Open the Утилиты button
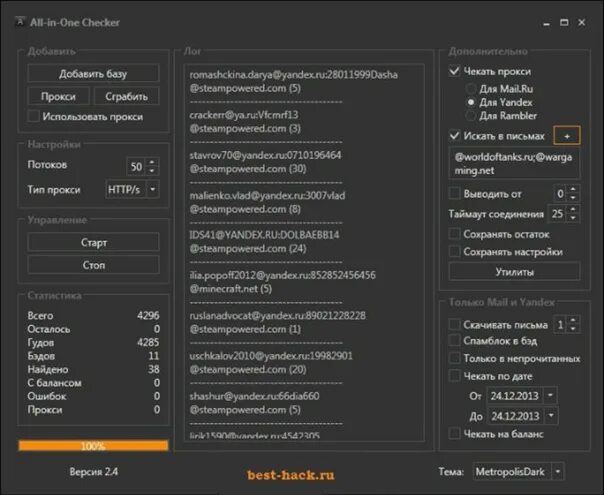The image size is (604, 495). click(514, 272)
